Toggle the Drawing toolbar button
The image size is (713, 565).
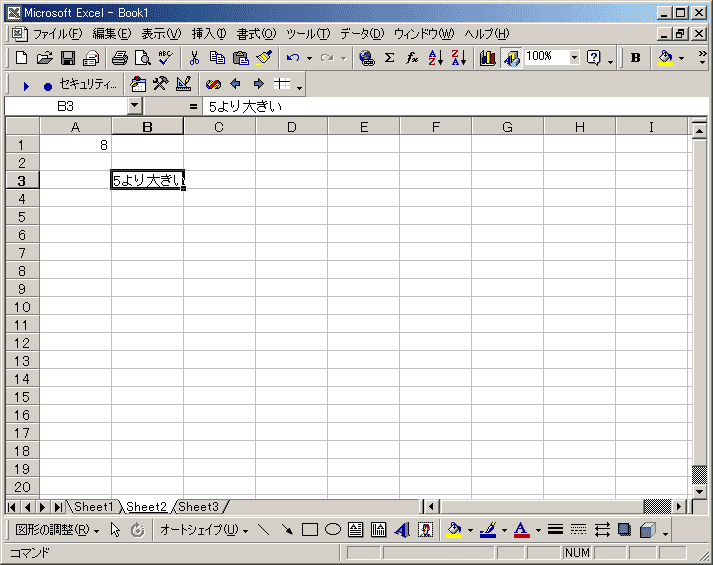point(511,58)
